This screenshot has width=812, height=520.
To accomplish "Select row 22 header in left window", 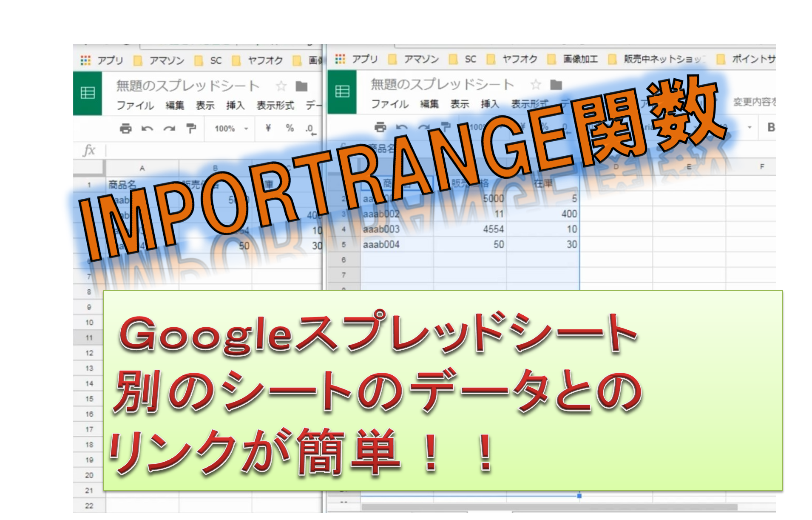I will [x=89, y=506].
